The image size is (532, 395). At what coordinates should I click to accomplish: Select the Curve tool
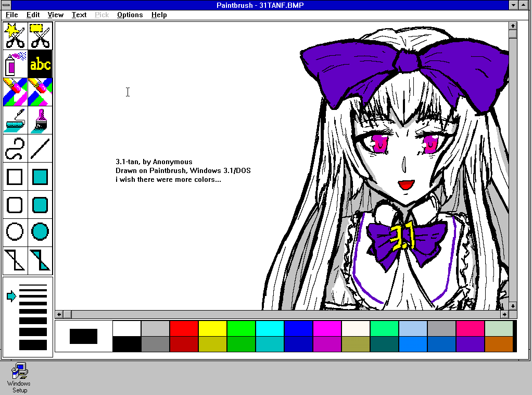click(15, 149)
